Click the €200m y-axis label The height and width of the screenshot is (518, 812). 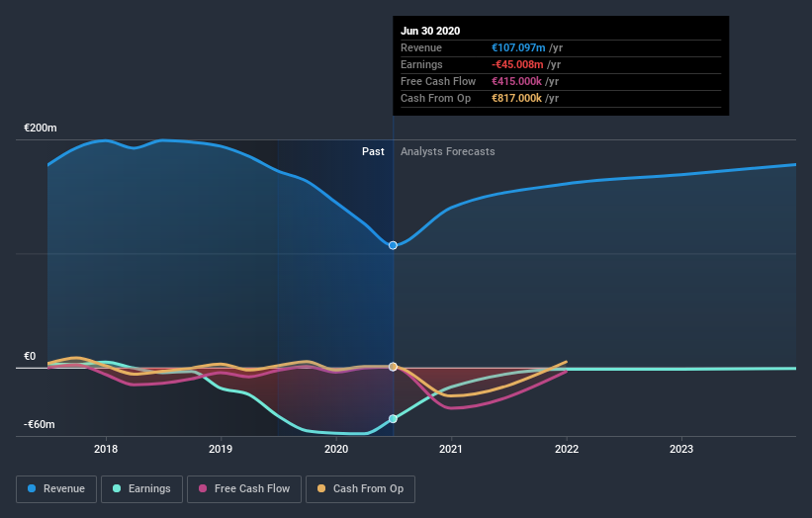click(41, 128)
